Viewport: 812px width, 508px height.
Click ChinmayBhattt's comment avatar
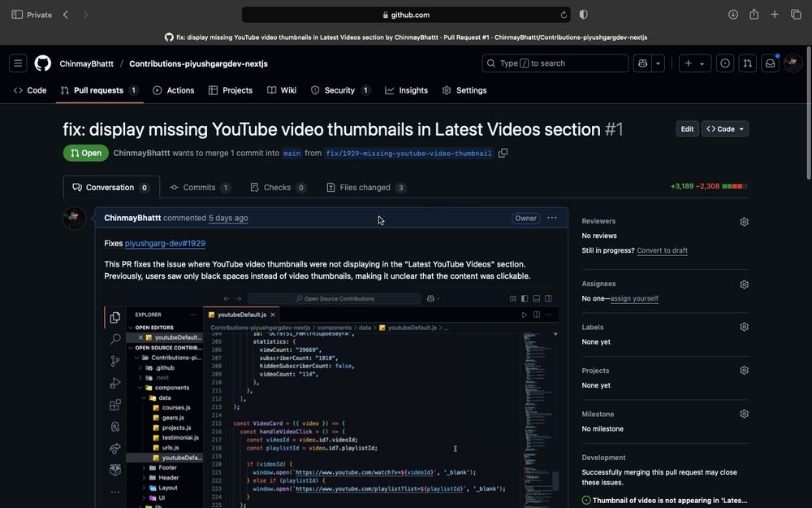74,218
